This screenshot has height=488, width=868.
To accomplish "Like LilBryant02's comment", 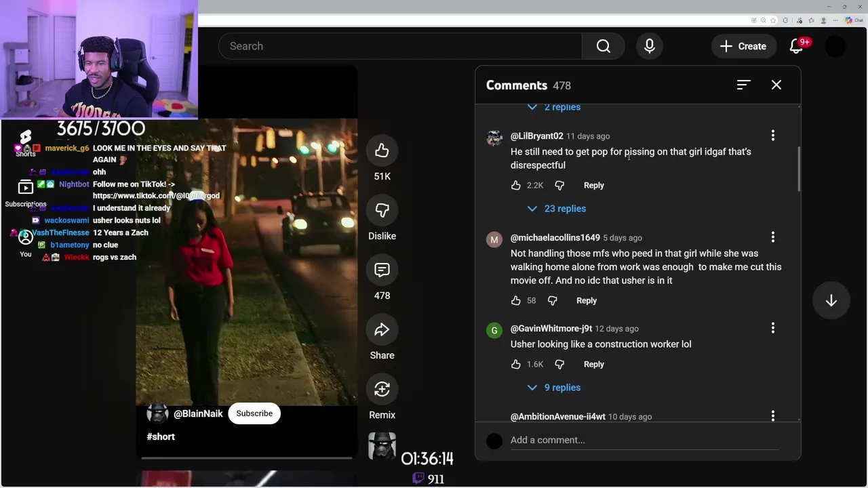I will [516, 185].
